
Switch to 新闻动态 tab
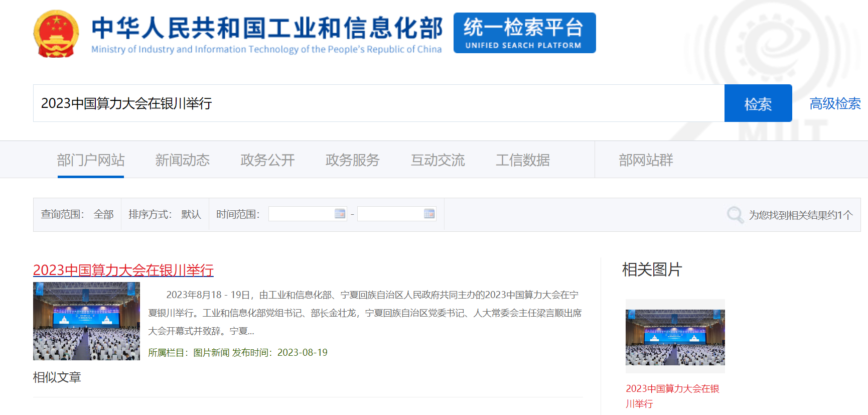point(182,160)
